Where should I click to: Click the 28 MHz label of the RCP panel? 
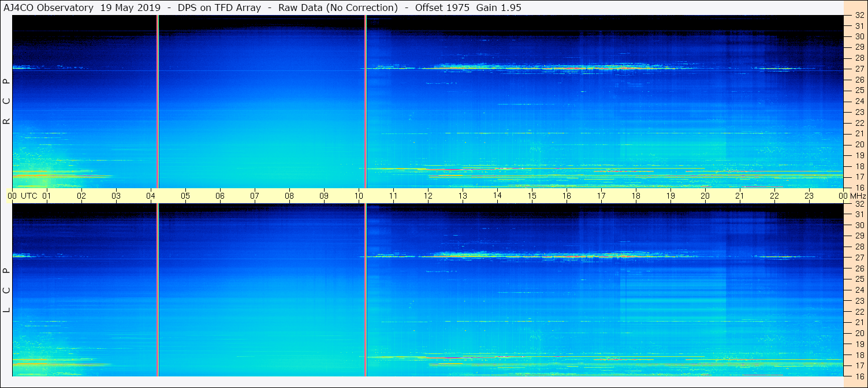click(859, 58)
